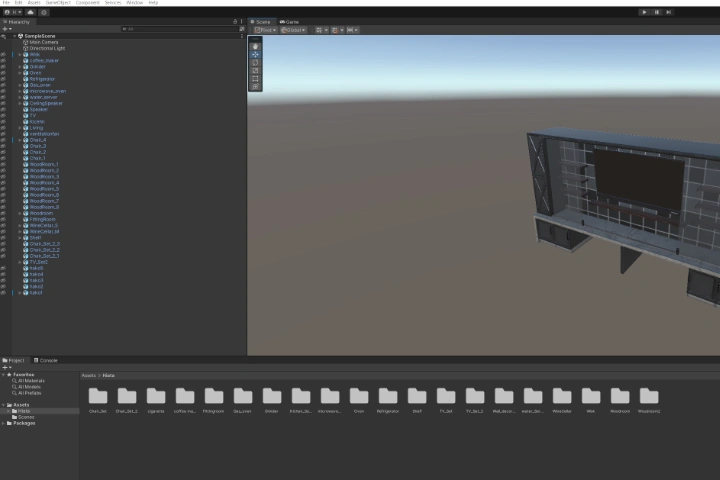Screen dimensions: 720x480
Task: Select the Rotate tool in scene toolbar
Action: [x=255, y=62]
